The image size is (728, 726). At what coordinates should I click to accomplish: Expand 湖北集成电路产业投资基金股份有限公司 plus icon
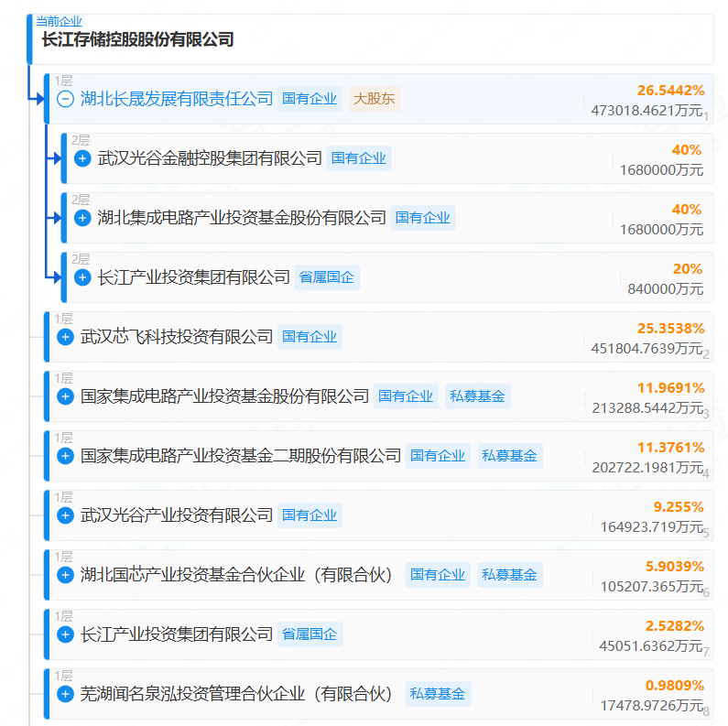(x=82, y=218)
